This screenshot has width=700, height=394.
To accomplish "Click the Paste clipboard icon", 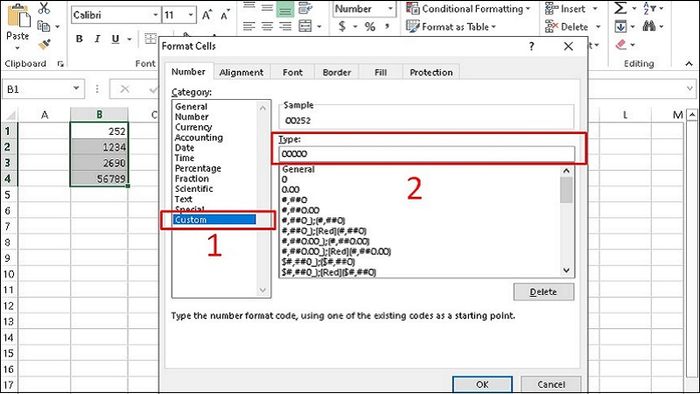I will (18, 16).
